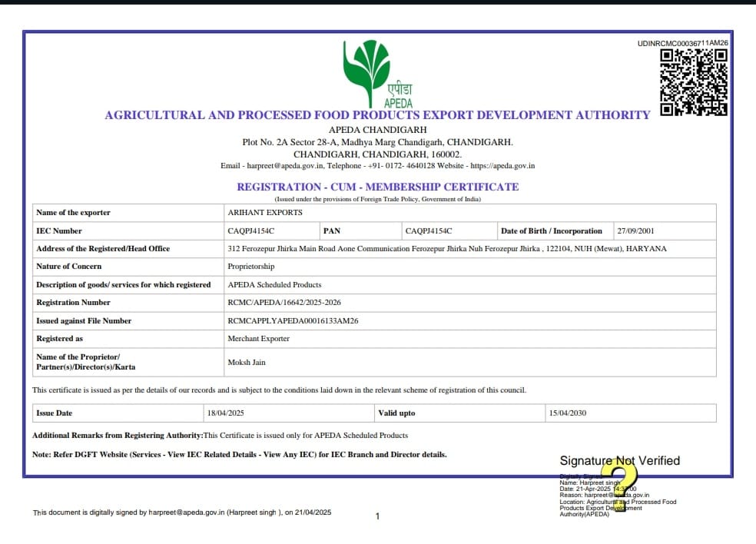Click the 'CHANDIGARH, CHANDIGARH, 160002.' line

377,154
